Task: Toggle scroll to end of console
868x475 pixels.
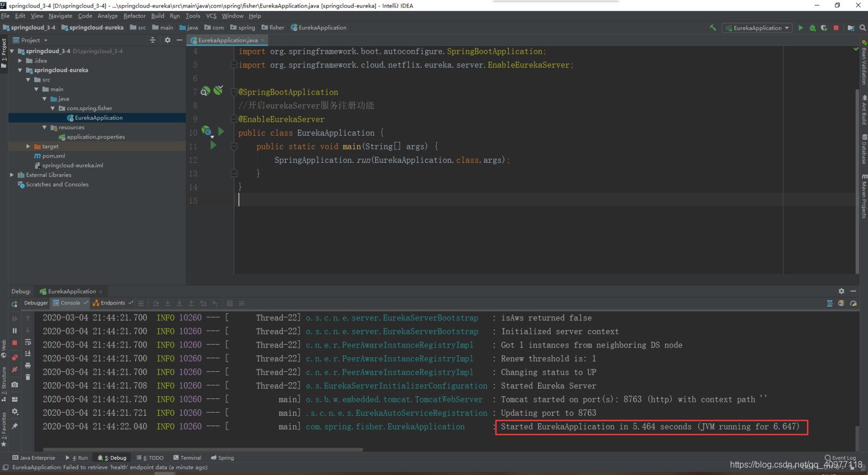Action: (x=28, y=354)
